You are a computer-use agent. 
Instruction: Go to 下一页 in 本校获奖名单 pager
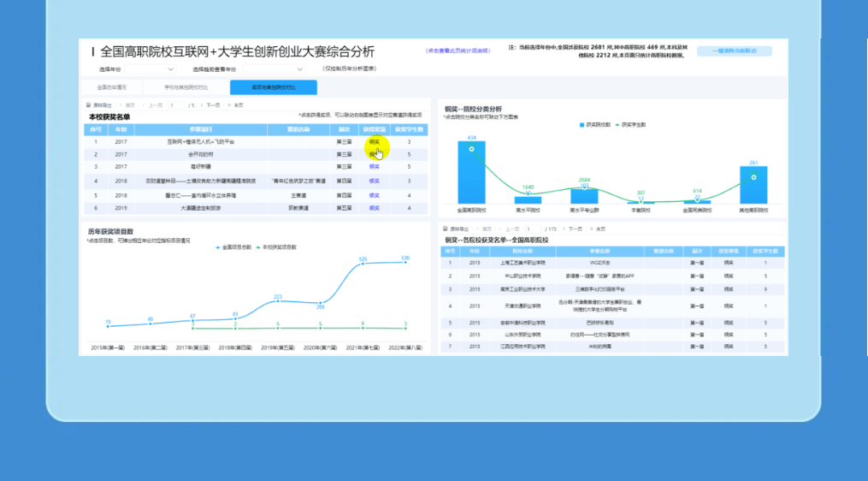[213, 105]
